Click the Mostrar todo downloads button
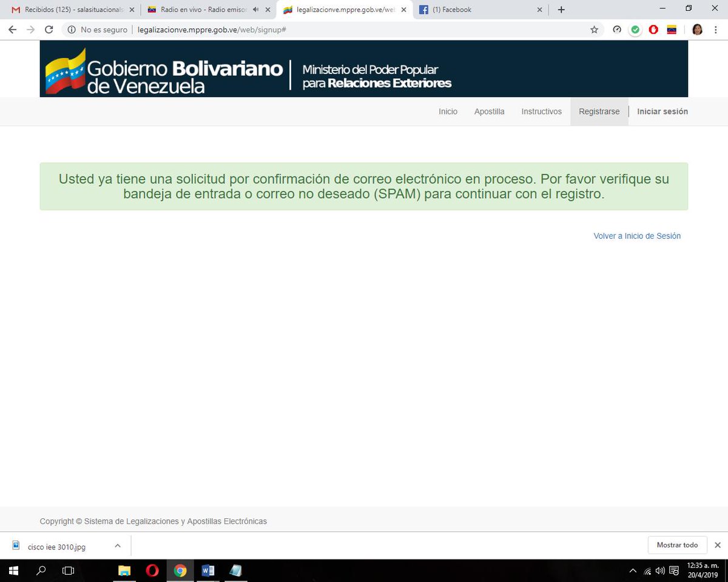Image resolution: width=728 pixels, height=582 pixels. point(677,545)
